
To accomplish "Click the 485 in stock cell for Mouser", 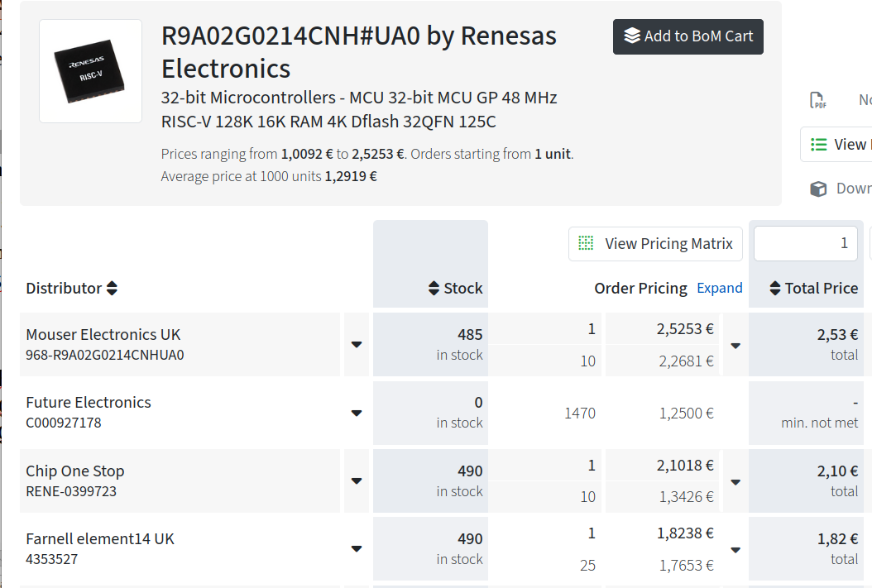I will (430, 345).
